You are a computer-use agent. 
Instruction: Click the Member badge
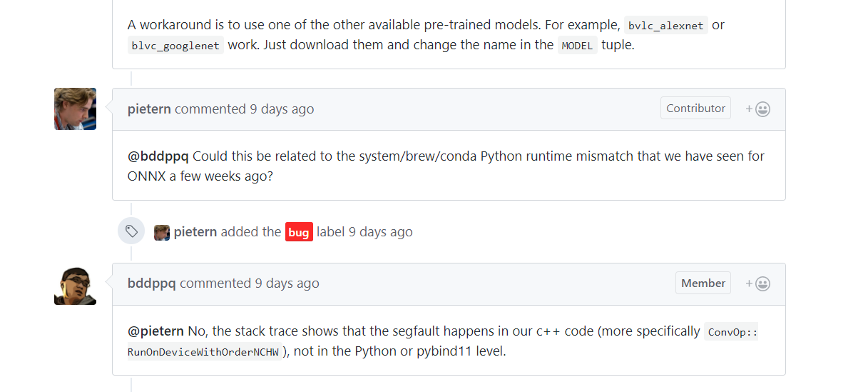point(703,283)
